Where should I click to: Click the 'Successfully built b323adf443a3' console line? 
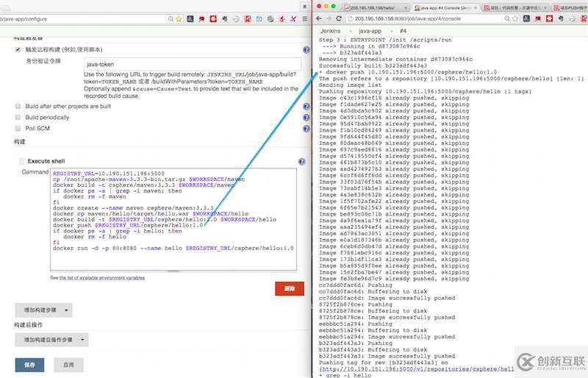click(373, 65)
